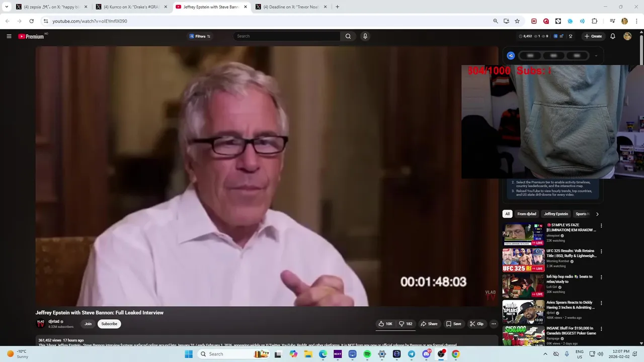The height and width of the screenshot is (362, 644).
Task: Share the video
Action: (x=429, y=324)
